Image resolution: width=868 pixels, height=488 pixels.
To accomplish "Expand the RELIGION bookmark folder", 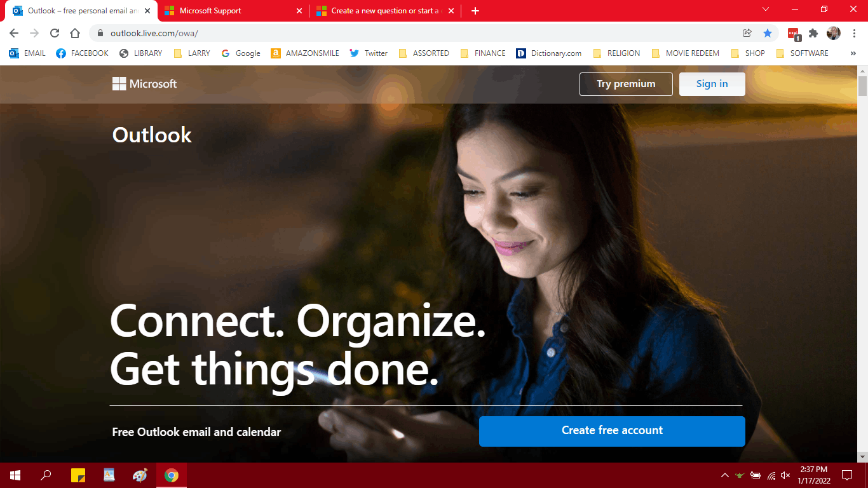I will 616,53.
